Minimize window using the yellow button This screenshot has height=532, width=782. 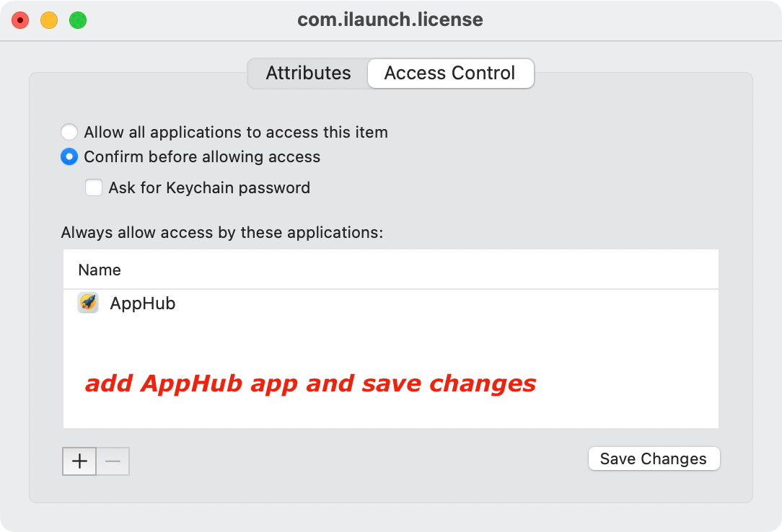pos(49,20)
